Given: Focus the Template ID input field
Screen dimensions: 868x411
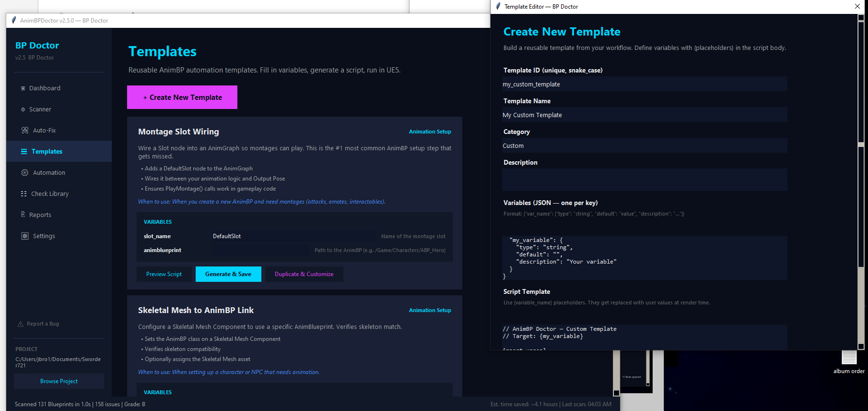Looking at the screenshot, I should coord(645,84).
